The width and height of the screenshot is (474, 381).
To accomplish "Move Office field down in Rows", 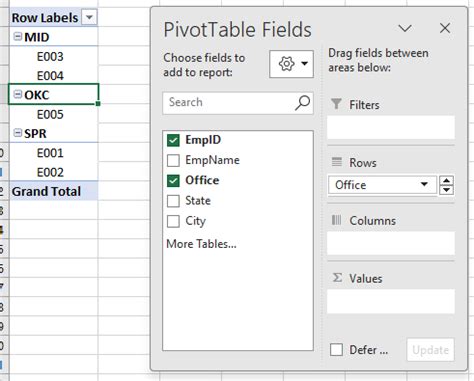I will [447, 190].
